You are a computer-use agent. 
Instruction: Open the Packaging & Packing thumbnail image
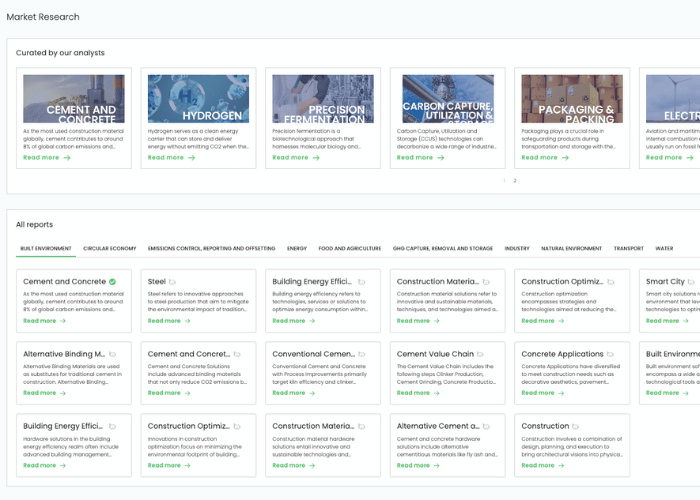click(572, 99)
